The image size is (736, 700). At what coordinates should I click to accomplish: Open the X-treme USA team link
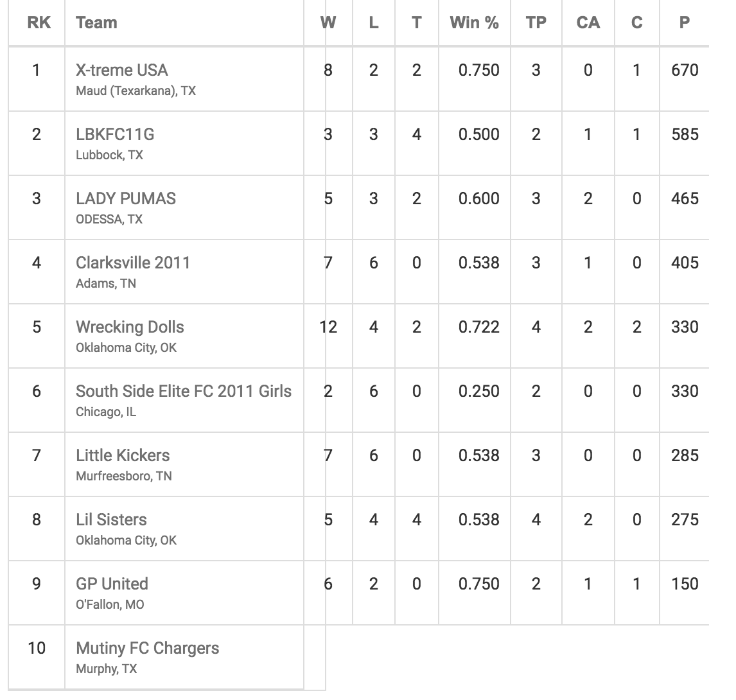coord(121,70)
